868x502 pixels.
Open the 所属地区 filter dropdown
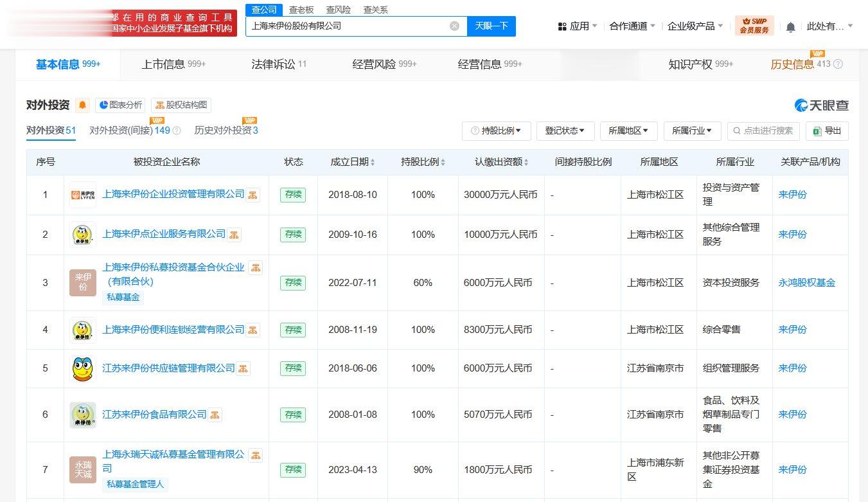(629, 130)
